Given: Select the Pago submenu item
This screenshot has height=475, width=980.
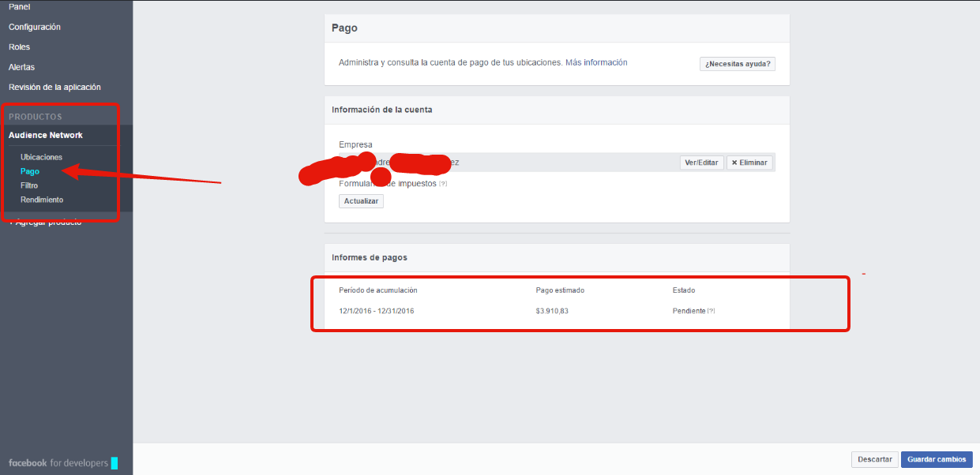Looking at the screenshot, I should click(30, 171).
